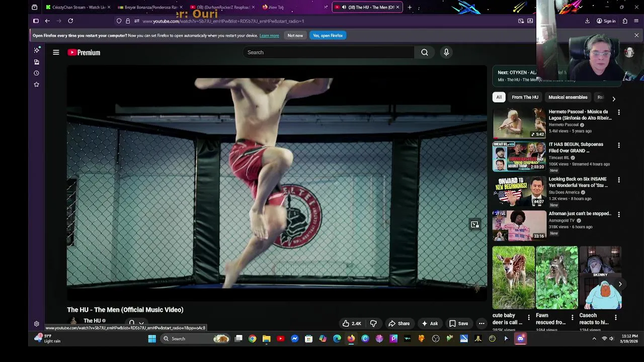
Task: Click the Windows taskbar Search box
Action: (x=196, y=339)
